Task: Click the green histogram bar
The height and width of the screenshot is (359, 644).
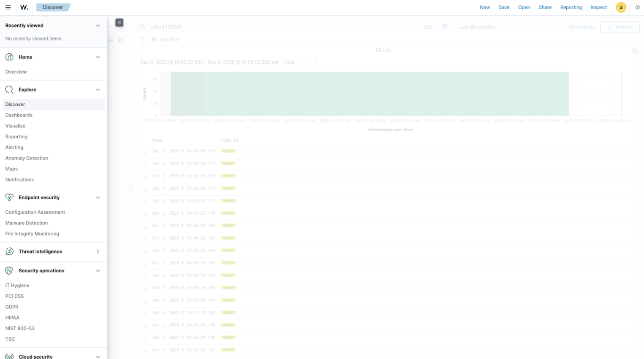Action: [x=370, y=94]
